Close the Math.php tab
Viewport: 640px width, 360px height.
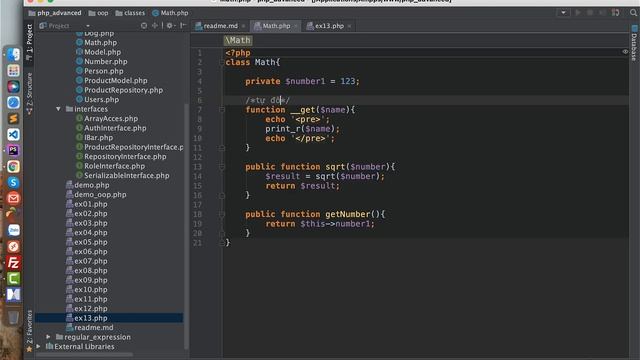pos(296,26)
